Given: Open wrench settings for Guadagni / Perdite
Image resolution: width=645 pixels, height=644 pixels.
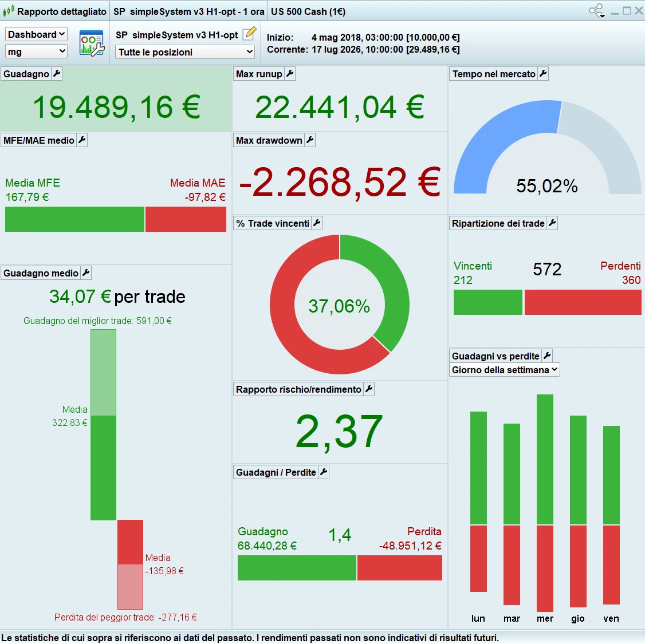Looking at the screenshot, I should pos(324,472).
